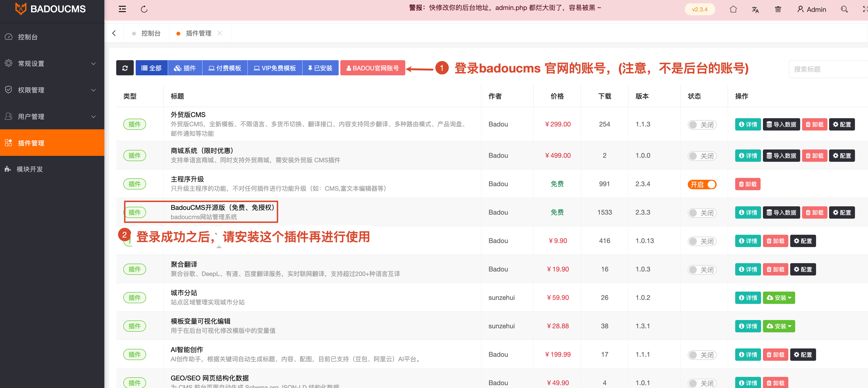Close the 插件管理 tab
The height and width of the screenshot is (388, 868).
point(220,33)
